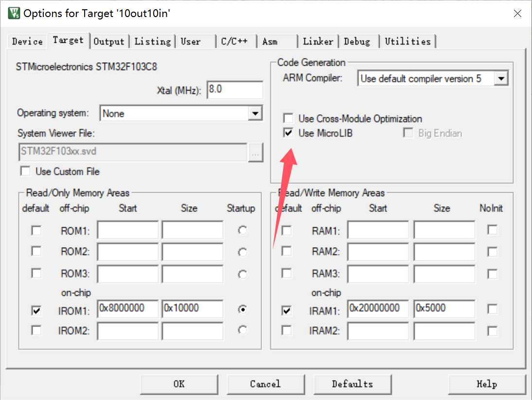532x400 pixels.
Task: Check the IRAM2 default checkbox
Action: [x=287, y=330]
